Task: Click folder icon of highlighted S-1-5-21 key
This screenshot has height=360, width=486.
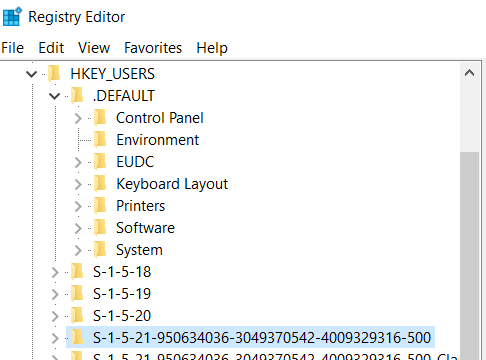Action: tap(77, 337)
